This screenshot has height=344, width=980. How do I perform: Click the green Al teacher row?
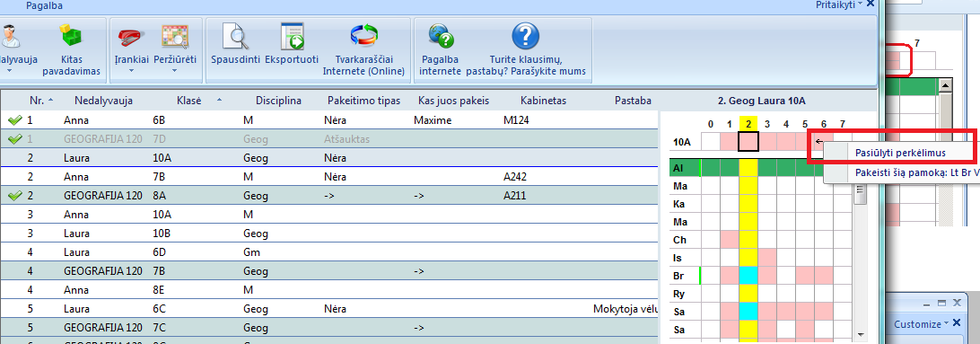(x=761, y=168)
